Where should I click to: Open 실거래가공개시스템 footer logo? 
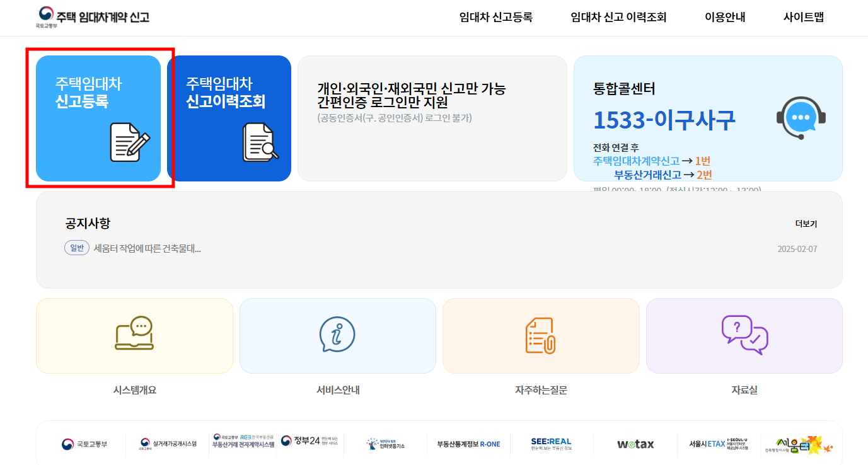click(168, 444)
